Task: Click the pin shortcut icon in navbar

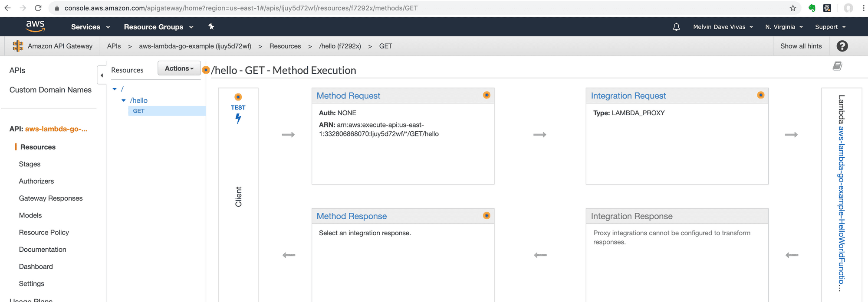Action: click(211, 26)
